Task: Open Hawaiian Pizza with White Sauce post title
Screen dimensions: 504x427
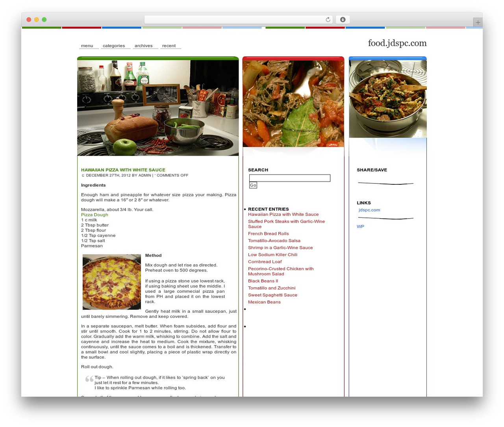Action: tap(123, 170)
